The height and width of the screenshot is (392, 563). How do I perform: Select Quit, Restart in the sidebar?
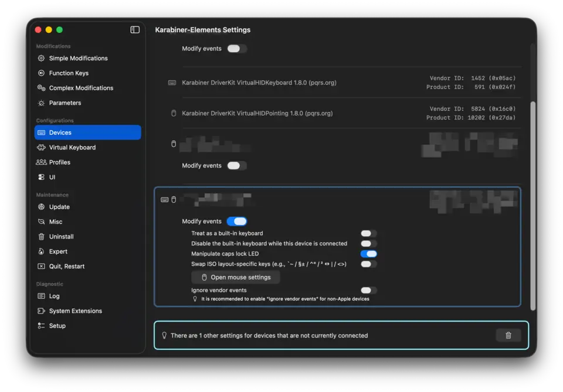point(87,266)
